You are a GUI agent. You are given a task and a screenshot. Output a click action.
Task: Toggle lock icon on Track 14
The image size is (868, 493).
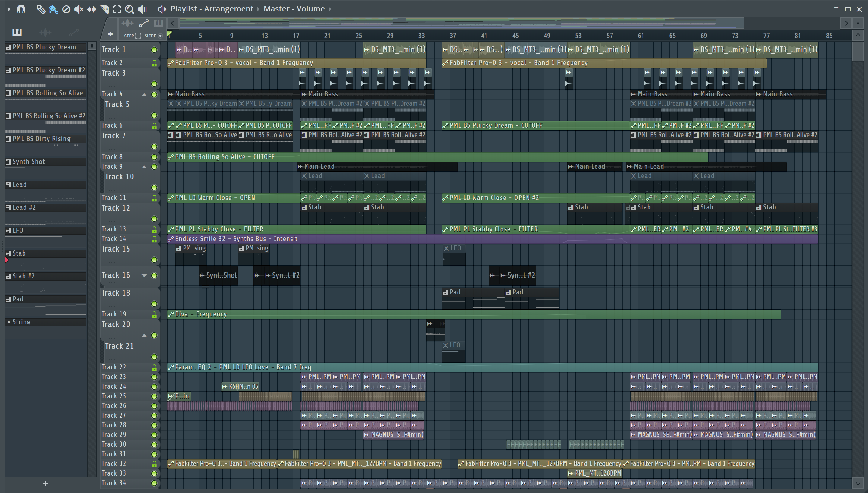(x=154, y=239)
